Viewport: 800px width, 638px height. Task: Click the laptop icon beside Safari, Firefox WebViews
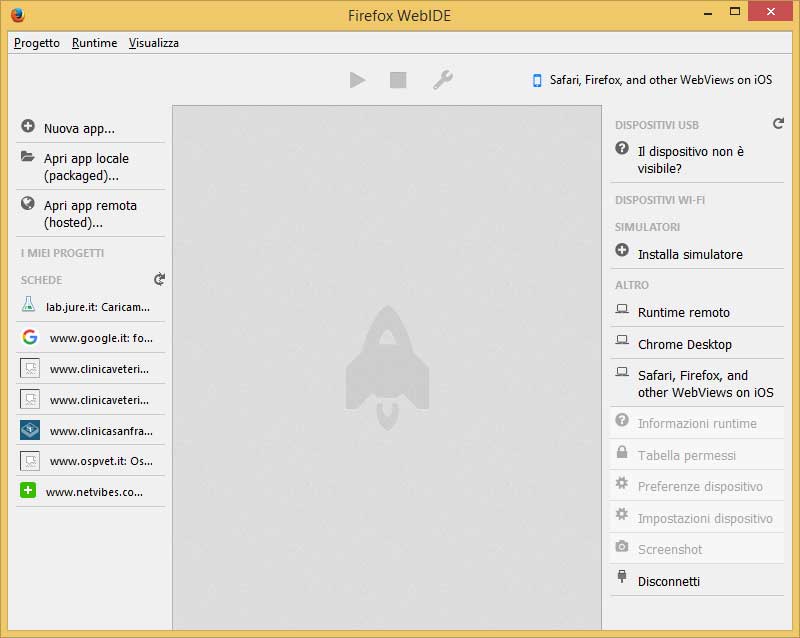[622, 372]
